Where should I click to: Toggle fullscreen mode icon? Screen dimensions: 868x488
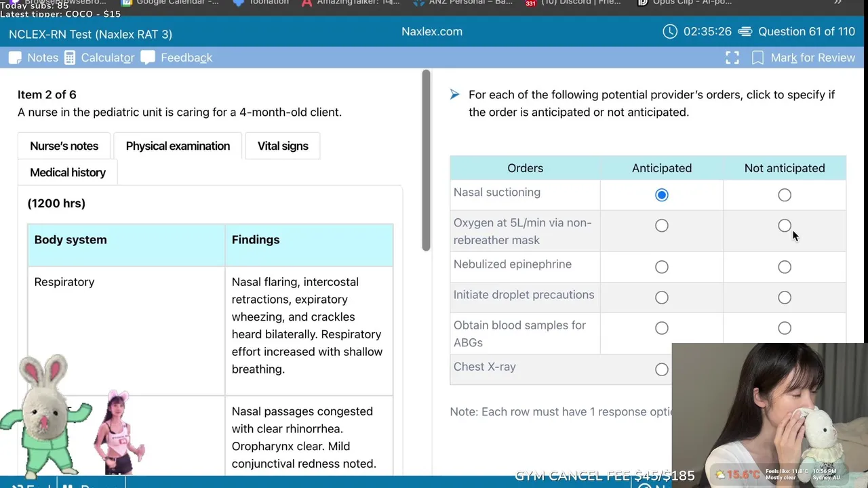coord(732,58)
